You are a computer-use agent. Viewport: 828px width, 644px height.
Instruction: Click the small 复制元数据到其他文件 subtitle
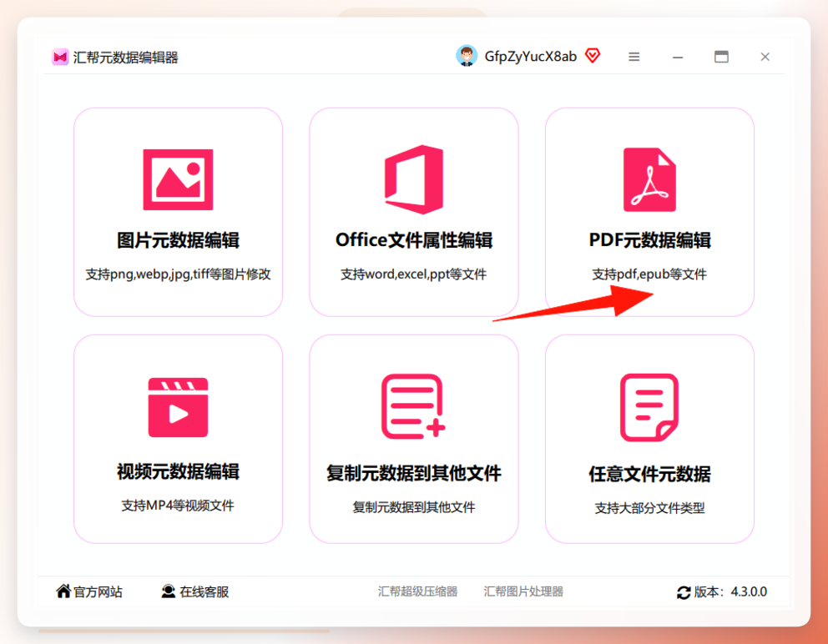click(413, 507)
